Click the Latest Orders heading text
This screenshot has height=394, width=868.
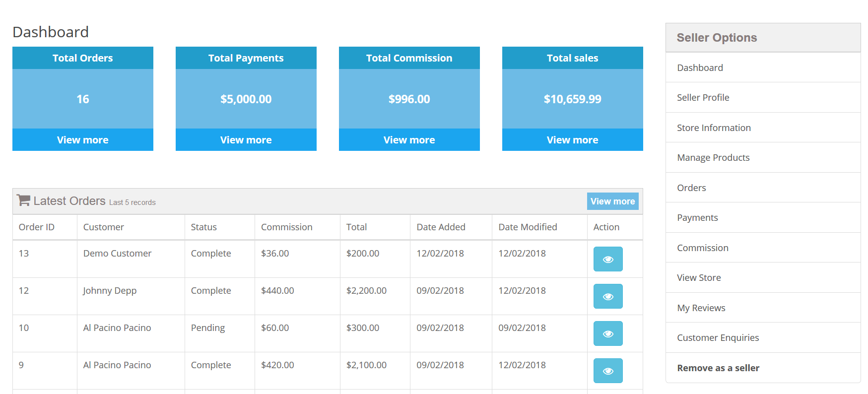coord(69,201)
